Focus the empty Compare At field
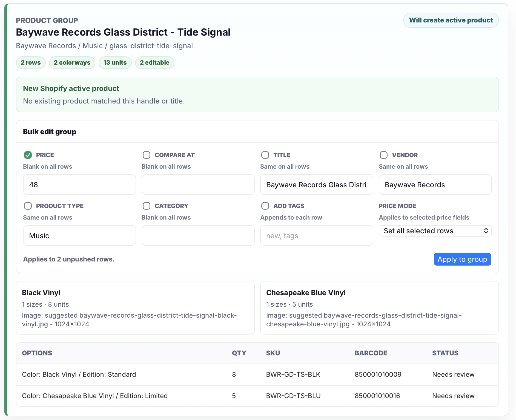516x420 pixels. tap(198, 185)
